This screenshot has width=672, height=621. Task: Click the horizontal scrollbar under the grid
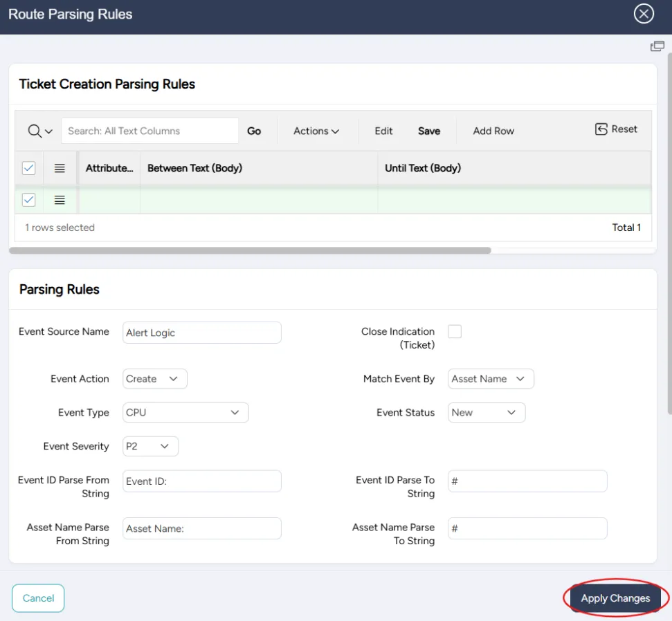pos(250,250)
